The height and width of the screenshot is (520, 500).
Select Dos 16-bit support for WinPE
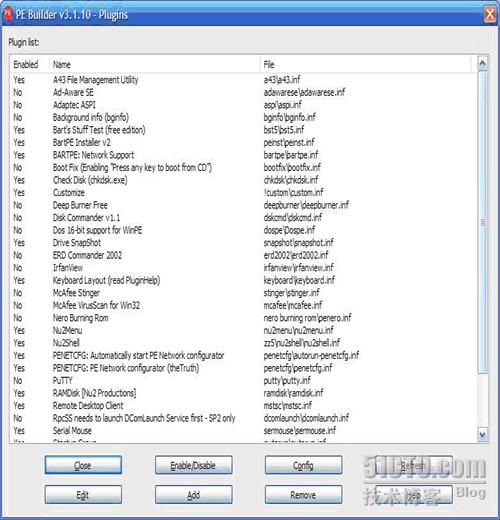pos(243,230)
